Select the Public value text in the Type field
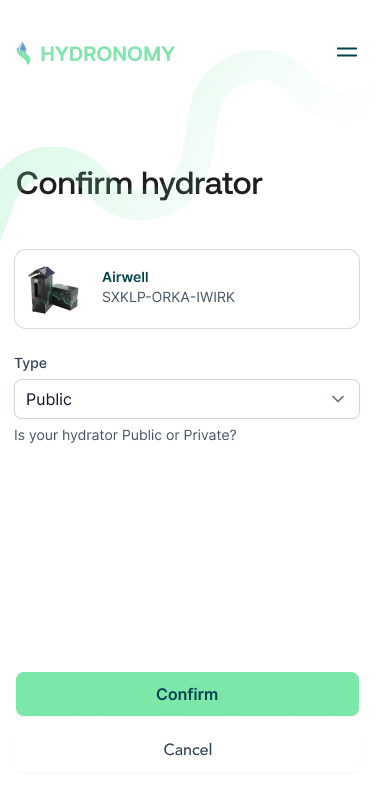 coord(49,399)
